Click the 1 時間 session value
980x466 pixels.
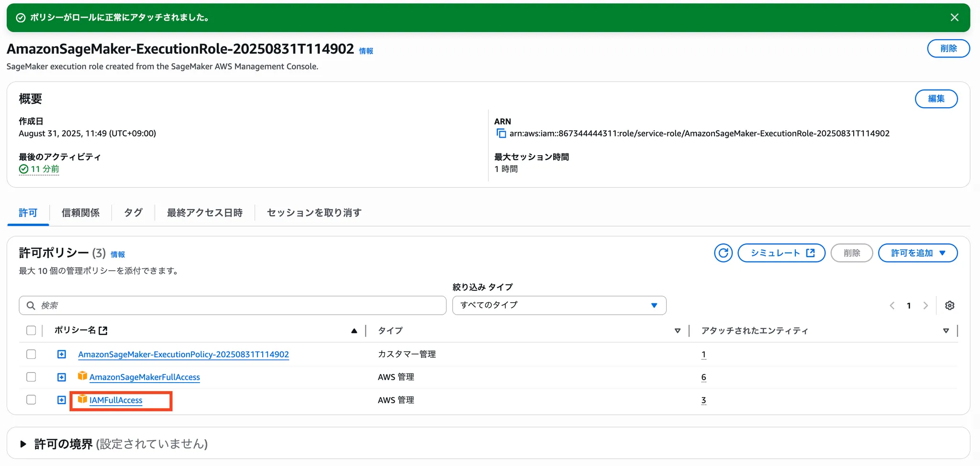[506, 169]
